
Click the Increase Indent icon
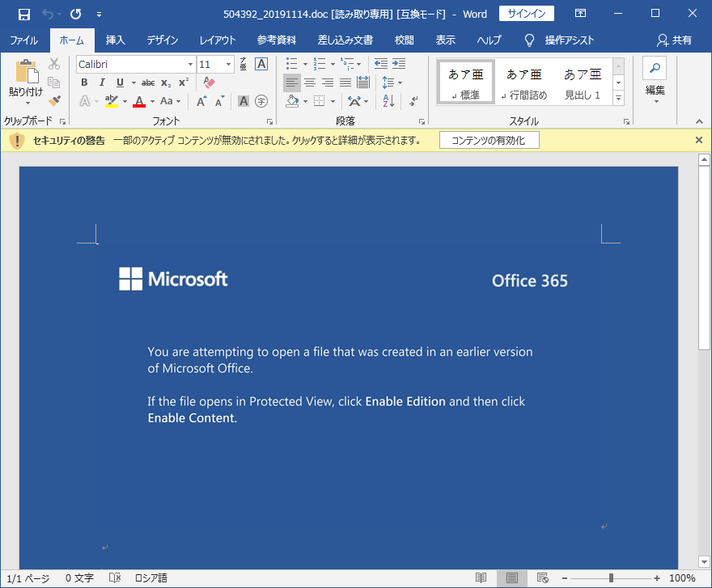coord(399,64)
